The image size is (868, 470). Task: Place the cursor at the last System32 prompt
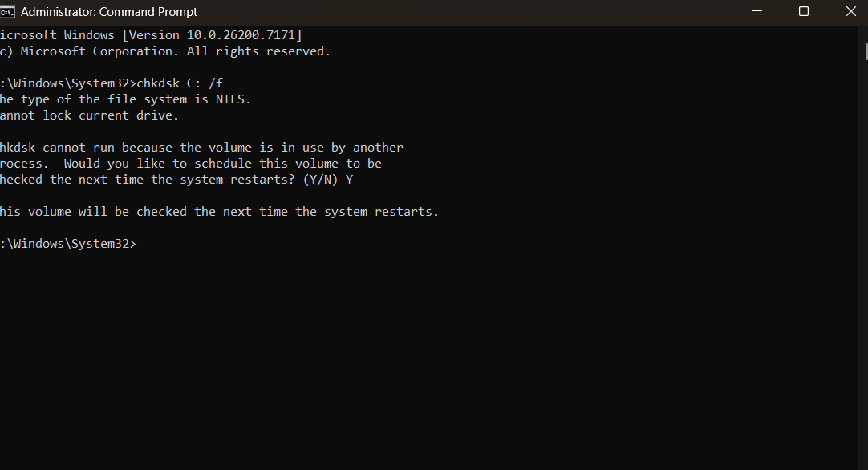click(x=140, y=244)
